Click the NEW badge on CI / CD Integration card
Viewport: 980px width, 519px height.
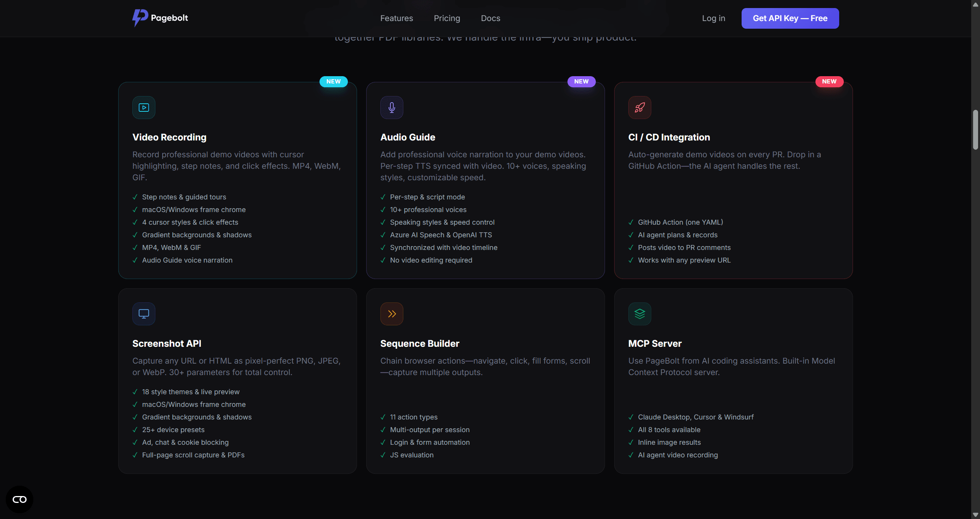(829, 81)
